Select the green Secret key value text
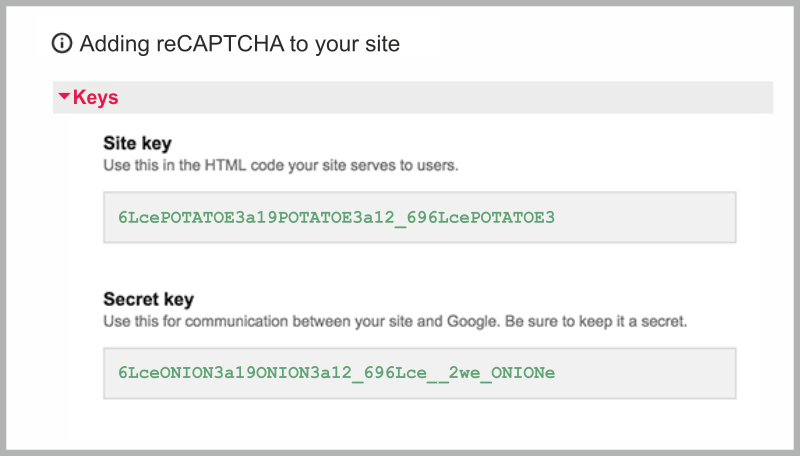 click(x=336, y=372)
